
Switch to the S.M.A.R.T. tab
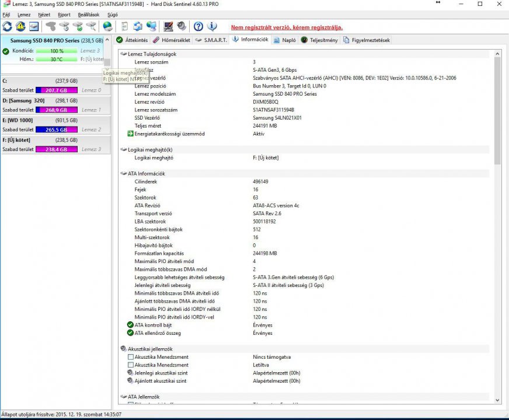click(x=211, y=40)
